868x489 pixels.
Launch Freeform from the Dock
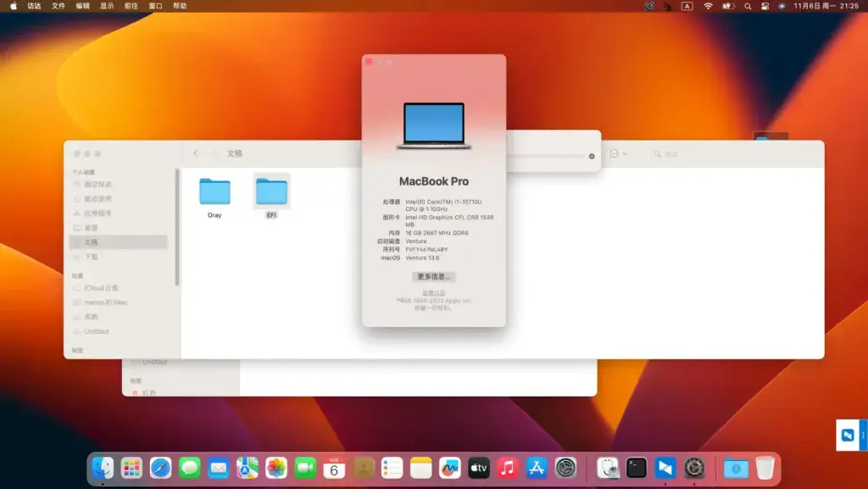click(449, 469)
